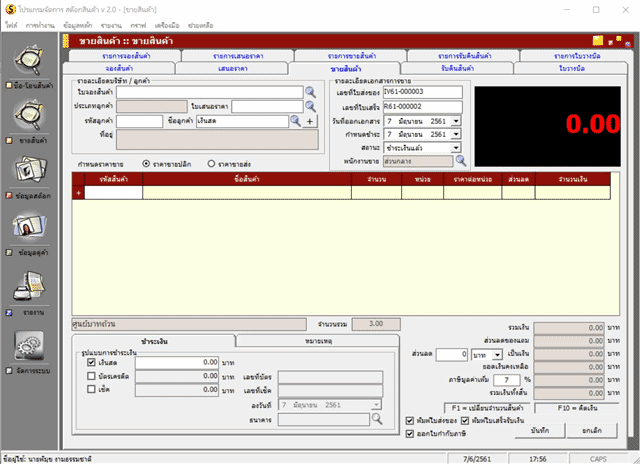Screen dimensions: 640x464
Task: Click search icon beside ใบจองสินค้า field
Action: [310, 92]
